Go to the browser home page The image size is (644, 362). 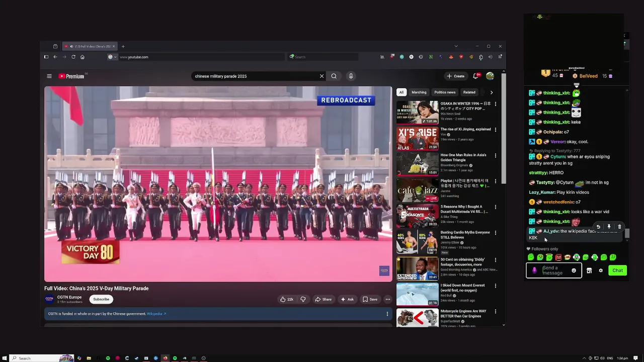(x=83, y=57)
